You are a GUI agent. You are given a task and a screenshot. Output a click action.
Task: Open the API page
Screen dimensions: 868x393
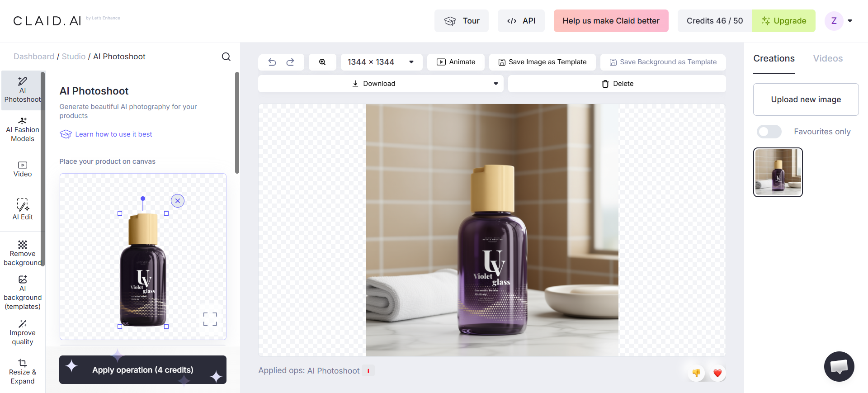pyautogui.click(x=521, y=21)
